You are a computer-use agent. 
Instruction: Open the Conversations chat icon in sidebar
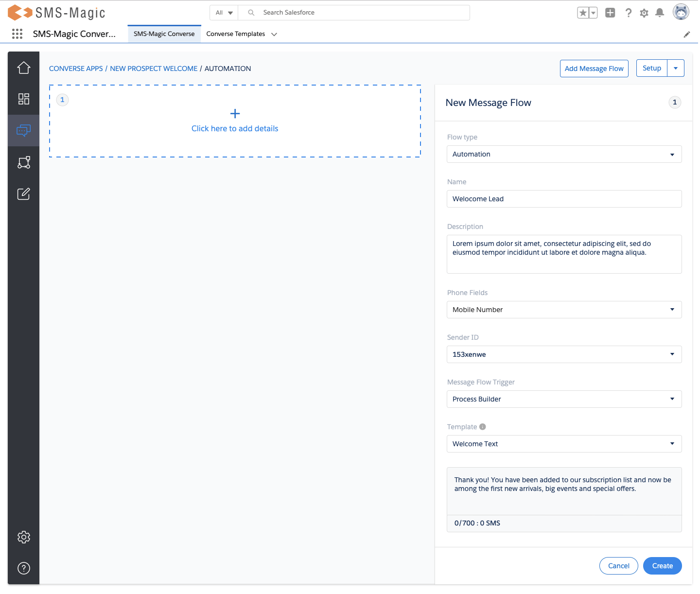[x=23, y=130]
